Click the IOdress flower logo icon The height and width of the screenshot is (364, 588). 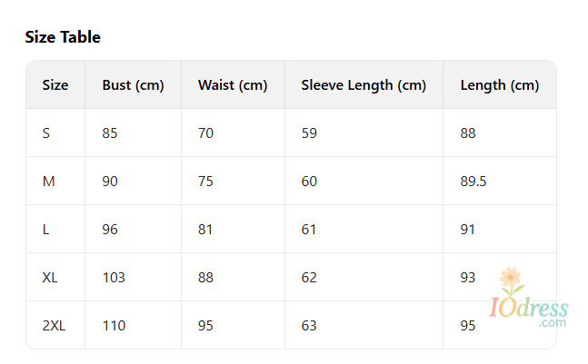(x=512, y=278)
